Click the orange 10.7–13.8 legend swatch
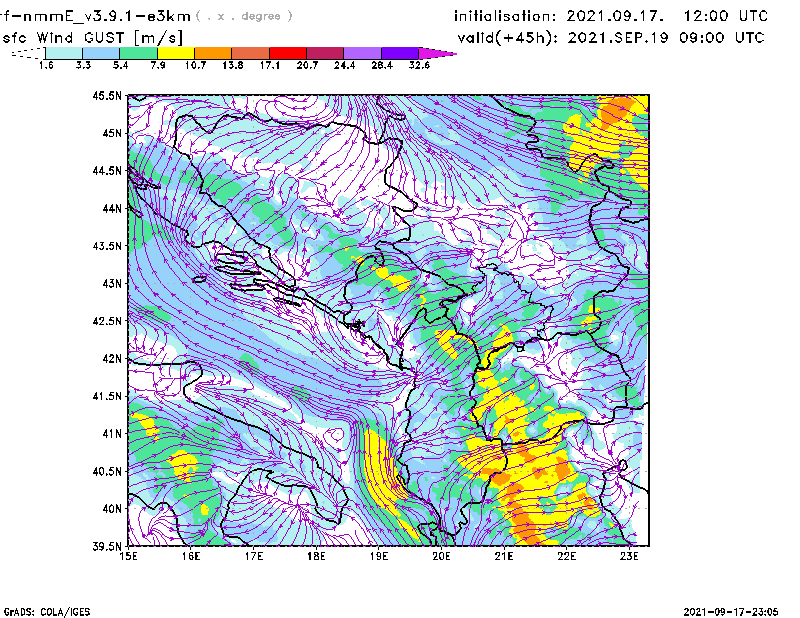Image resolution: width=800 pixels, height=618 pixels. pyautogui.click(x=213, y=53)
